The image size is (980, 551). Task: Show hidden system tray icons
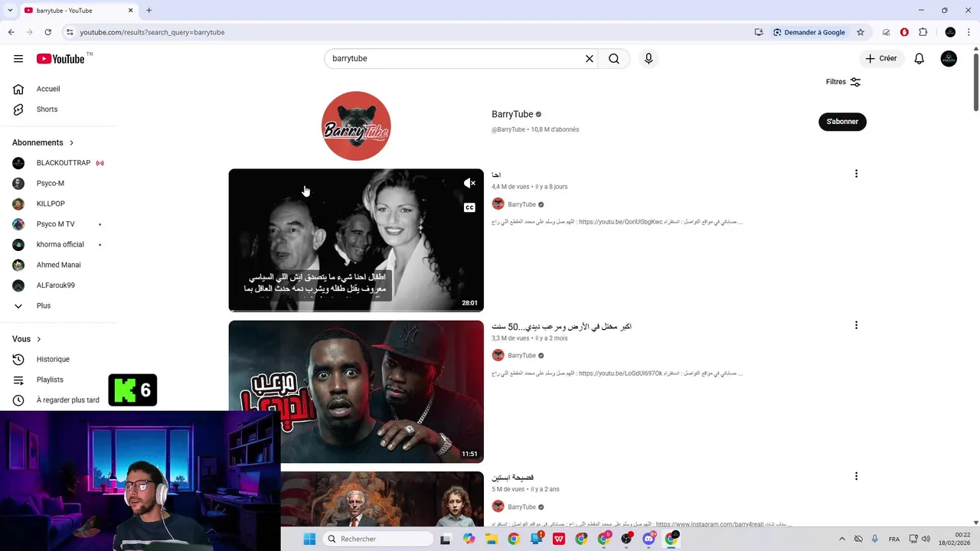click(x=841, y=539)
